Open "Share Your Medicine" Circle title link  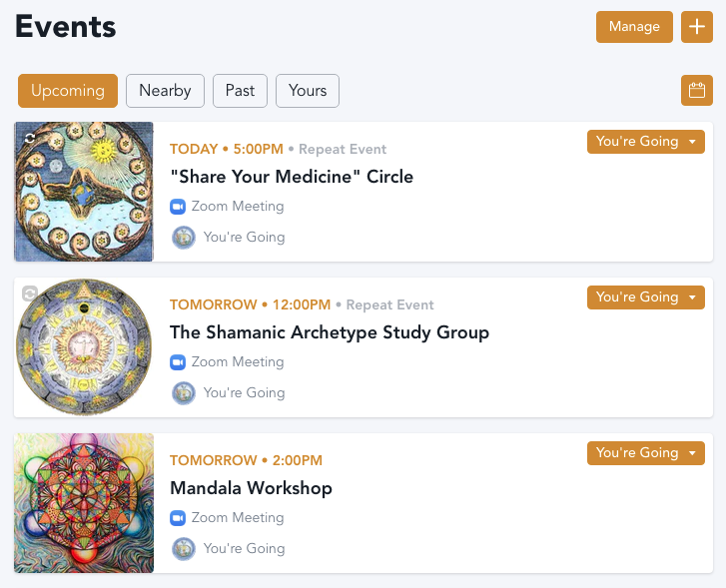(292, 177)
